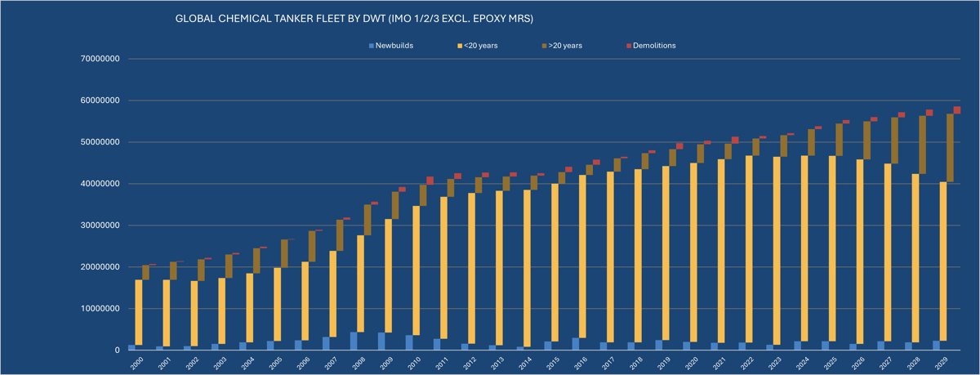Select the red Demolitions segment for 2029
980x375 pixels.
[x=956, y=110]
